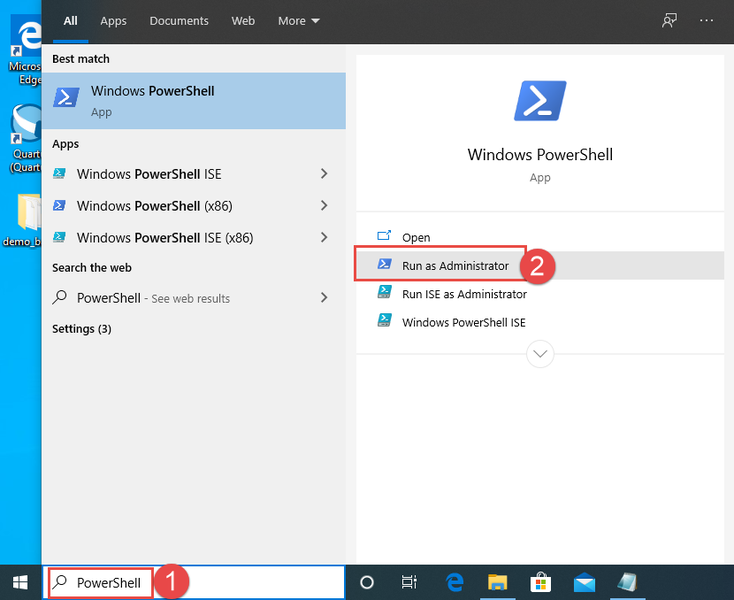Click Run ISE as Administrator
734x600 pixels.
point(540,294)
